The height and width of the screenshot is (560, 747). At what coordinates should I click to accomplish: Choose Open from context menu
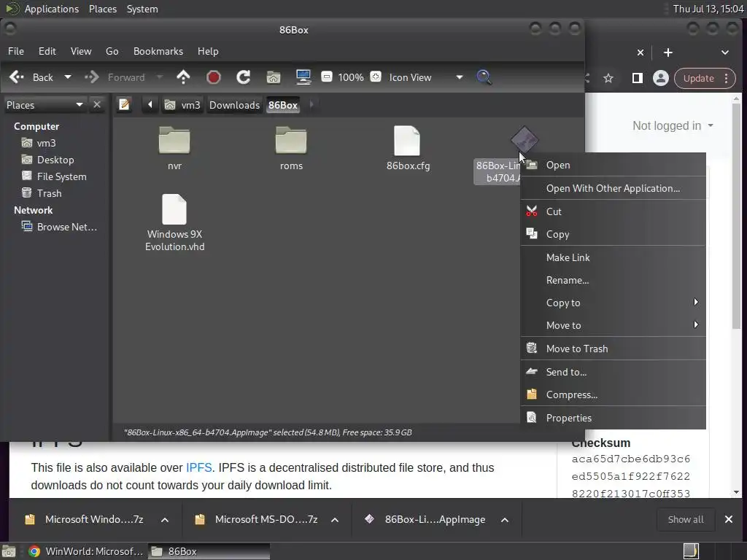click(613, 165)
